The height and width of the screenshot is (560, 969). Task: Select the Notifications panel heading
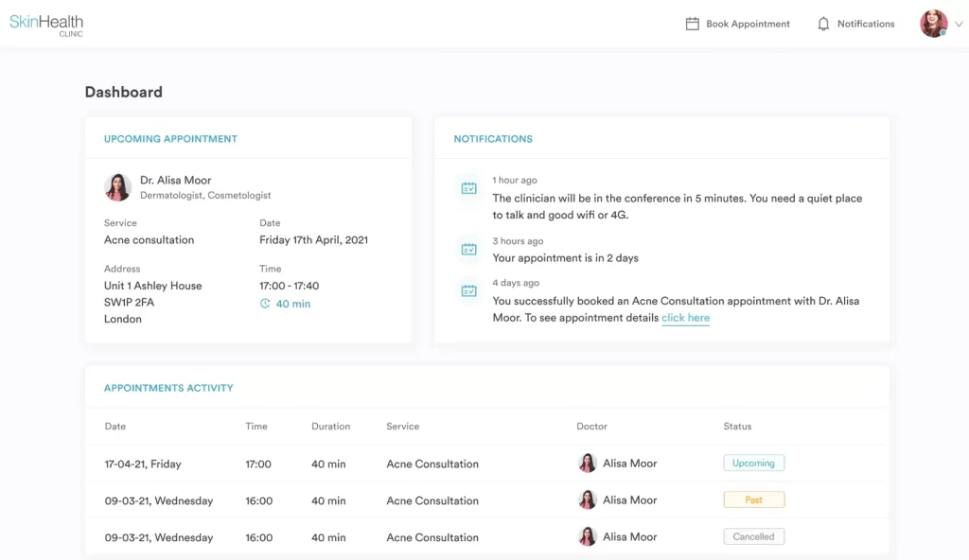492,138
